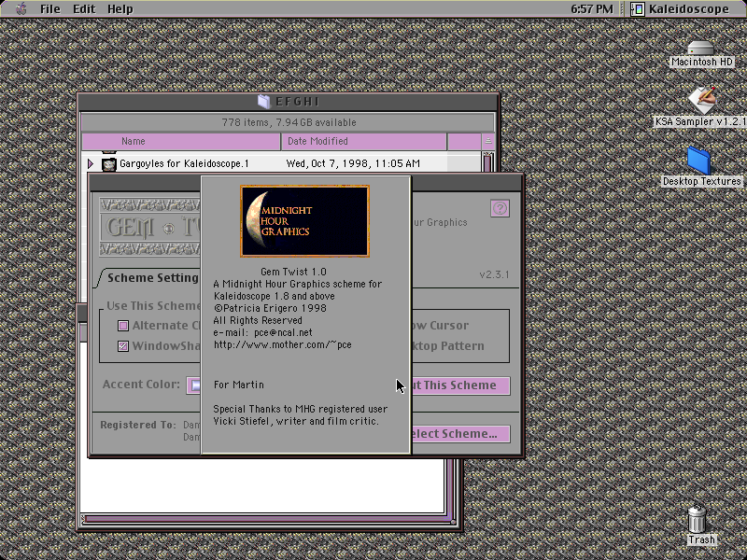Sort EFGHI window by Name column
The image size is (747, 560).
pos(181,142)
